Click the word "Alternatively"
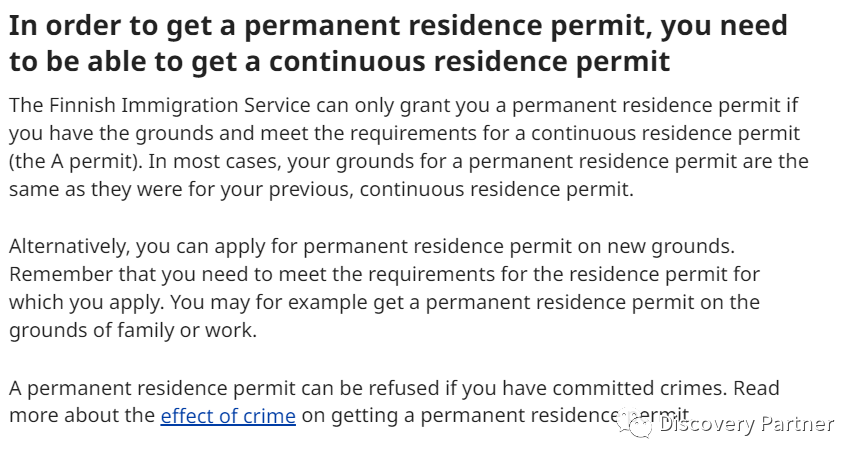 coord(69,247)
